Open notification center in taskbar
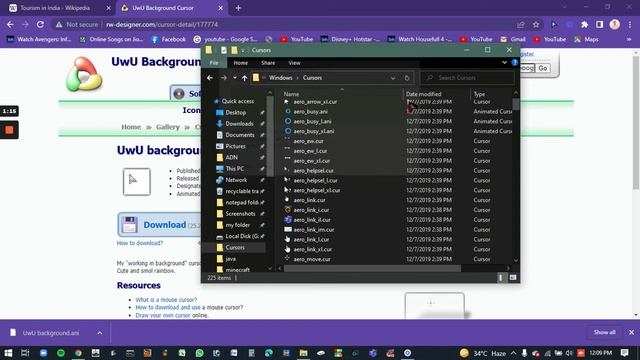The width and height of the screenshot is (640, 360). click(624, 353)
